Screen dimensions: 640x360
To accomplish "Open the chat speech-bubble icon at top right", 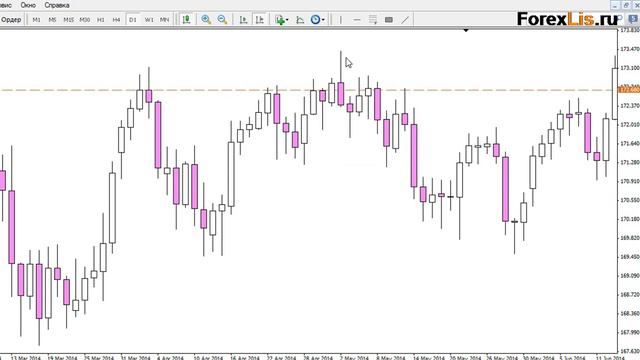I will point(633,19).
